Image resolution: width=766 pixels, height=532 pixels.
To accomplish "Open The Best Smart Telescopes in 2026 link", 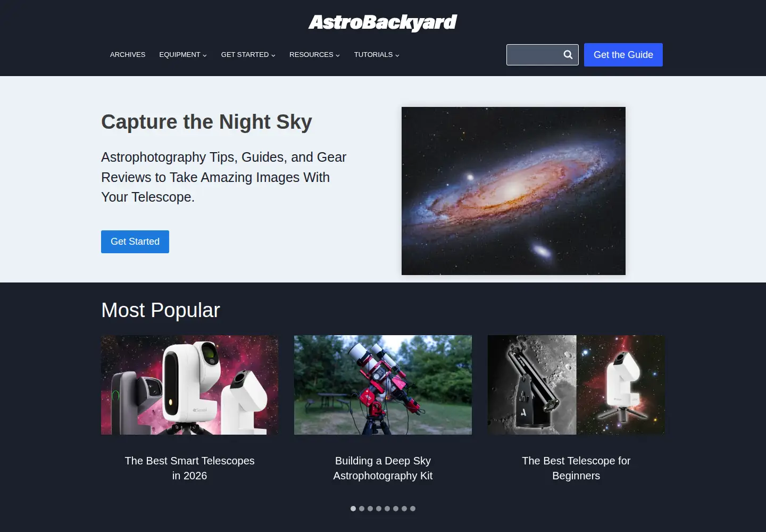I will point(189,468).
